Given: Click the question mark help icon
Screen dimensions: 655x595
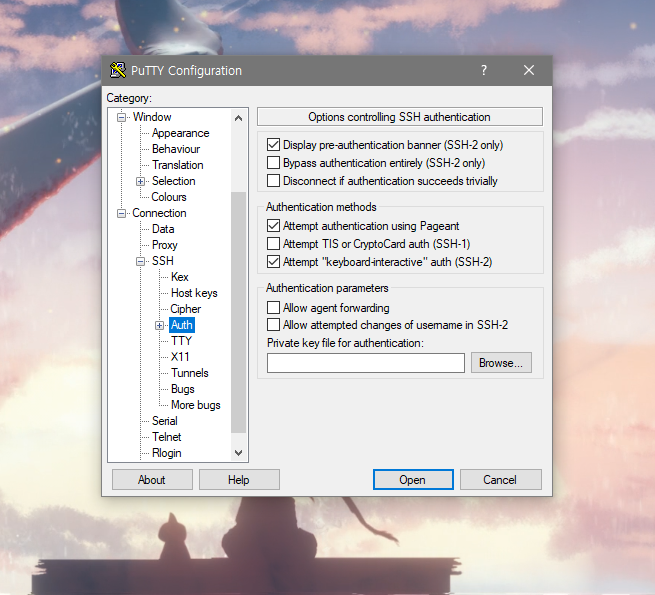Looking at the screenshot, I should coord(484,70).
